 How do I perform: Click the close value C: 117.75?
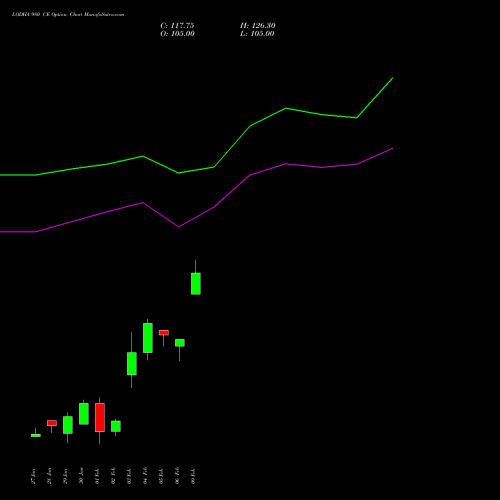click(x=177, y=26)
